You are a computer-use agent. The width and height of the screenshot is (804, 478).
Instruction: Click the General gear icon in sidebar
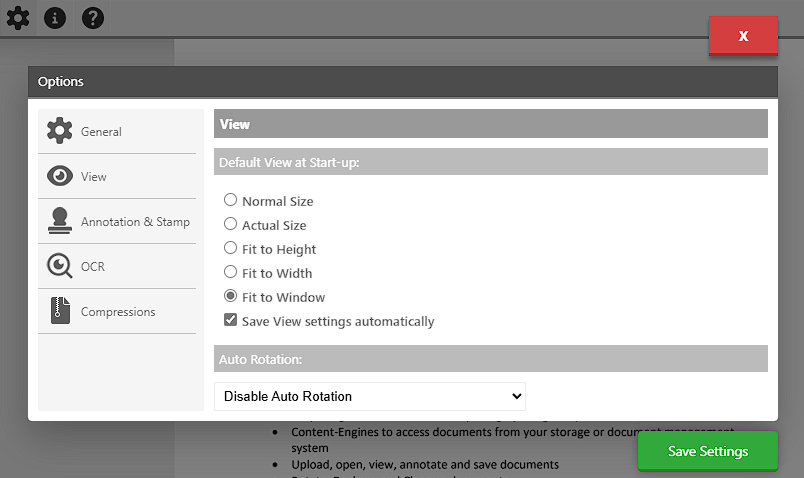[60, 131]
